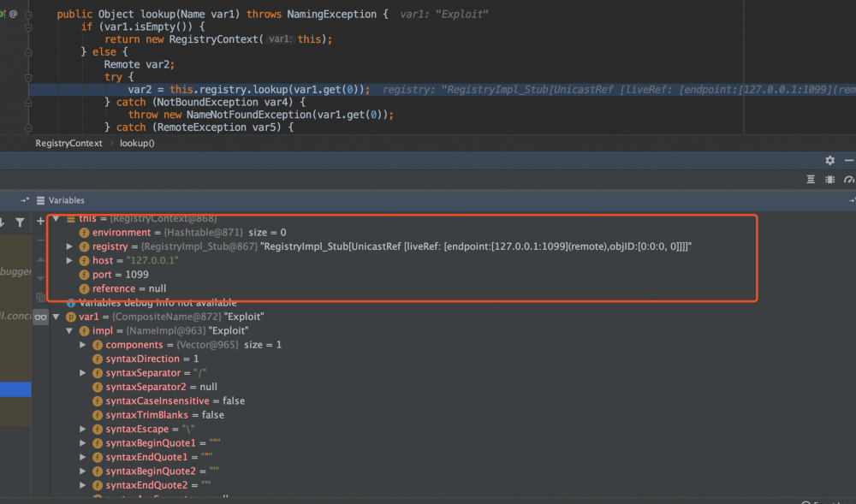Collapse the impl field node

pyautogui.click(x=69, y=330)
